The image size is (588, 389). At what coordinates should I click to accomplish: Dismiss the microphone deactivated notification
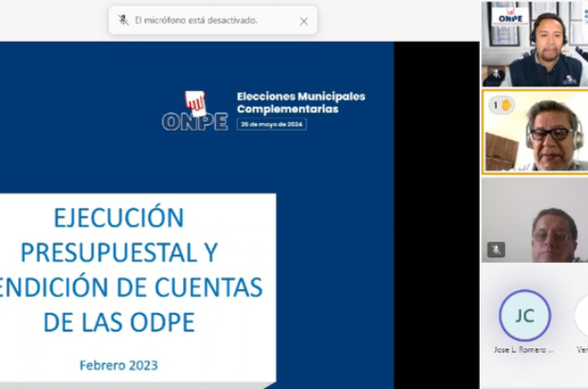[x=303, y=22]
